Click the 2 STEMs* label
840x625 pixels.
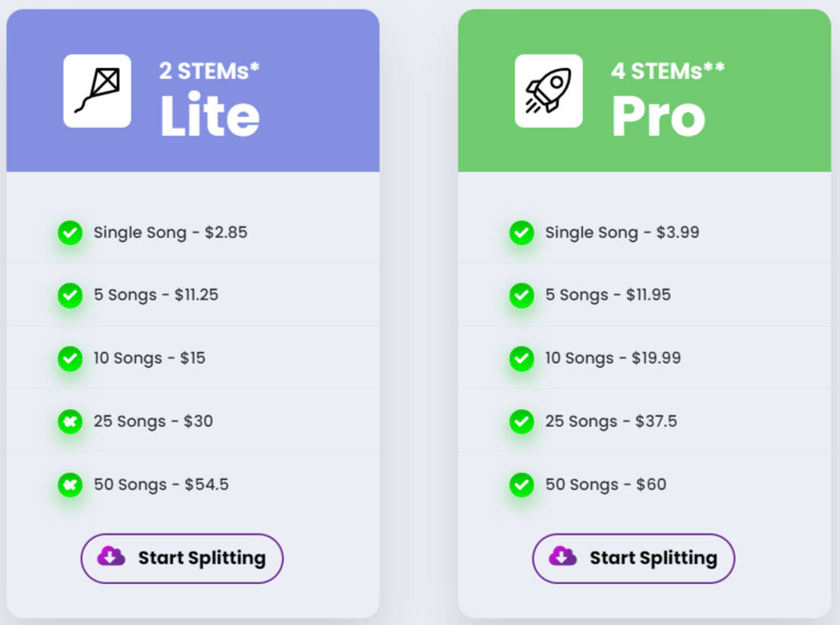click(x=210, y=71)
